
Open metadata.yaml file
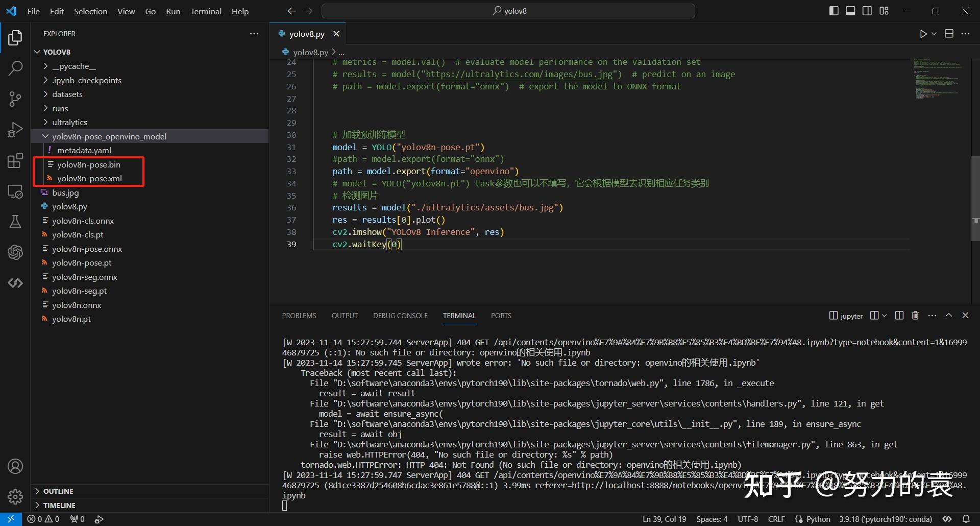[84, 151]
